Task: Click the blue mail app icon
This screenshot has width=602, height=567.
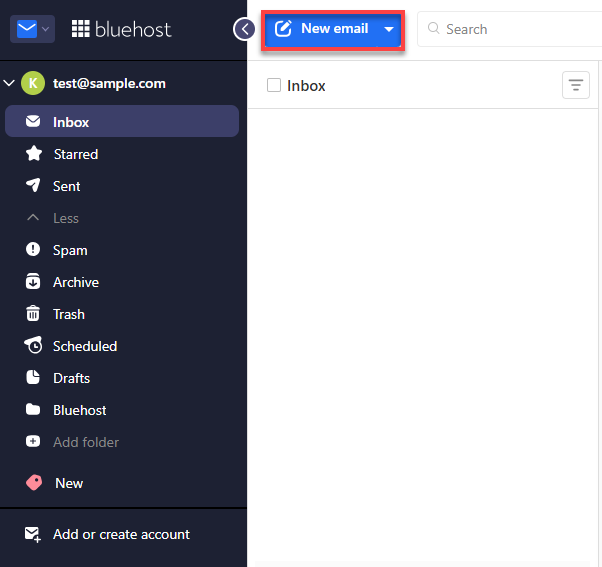Action: (x=27, y=29)
